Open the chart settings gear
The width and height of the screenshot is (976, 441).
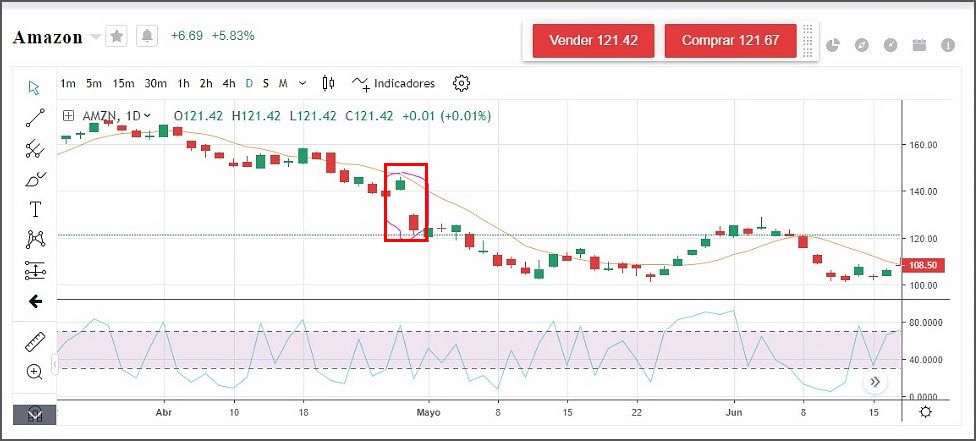click(461, 83)
